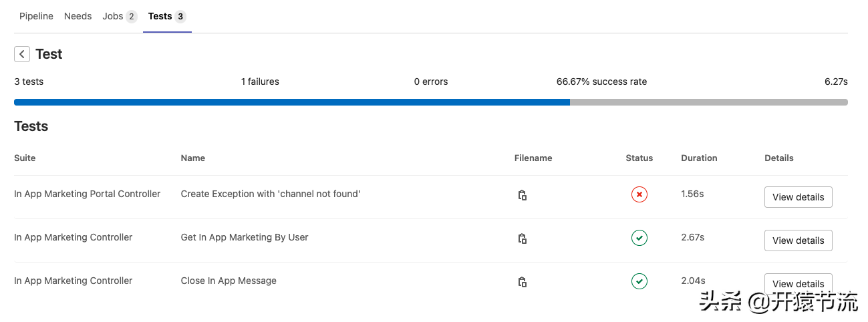Click the Duration column header
The height and width of the screenshot is (322, 868).
point(699,158)
